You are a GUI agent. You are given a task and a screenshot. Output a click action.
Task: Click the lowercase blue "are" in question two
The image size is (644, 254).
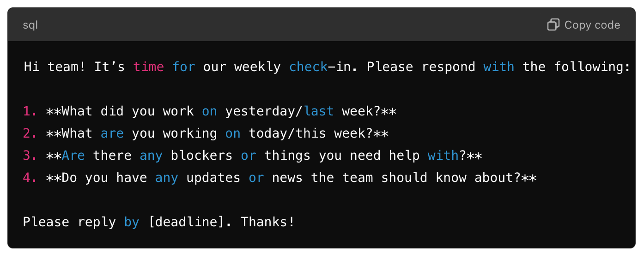coord(112,134)
